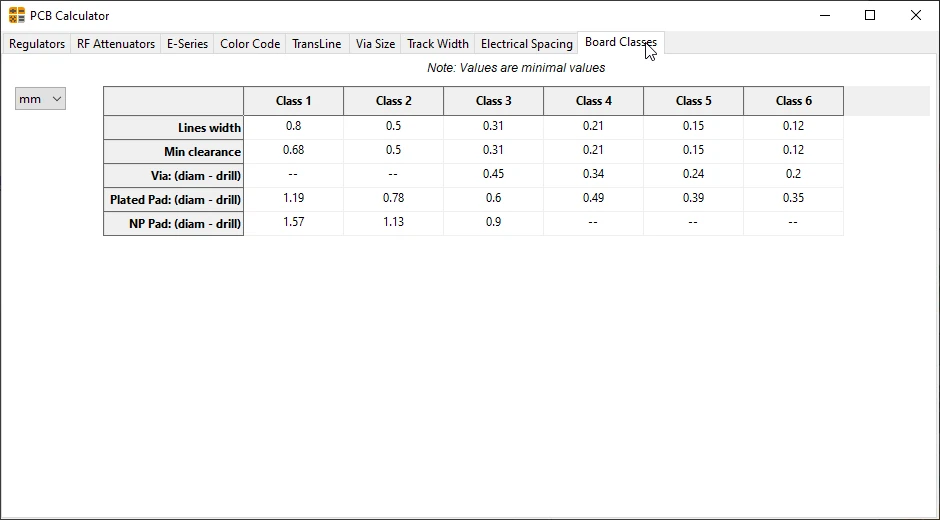Click the Board Classes tab
The width and height of the screenshot is (940, 520).
620,42
